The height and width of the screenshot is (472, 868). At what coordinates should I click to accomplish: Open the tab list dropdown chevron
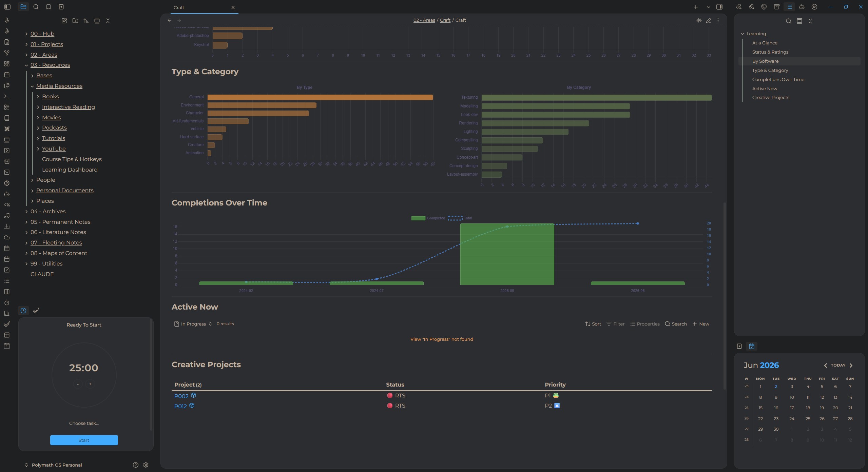pos(708,7)
